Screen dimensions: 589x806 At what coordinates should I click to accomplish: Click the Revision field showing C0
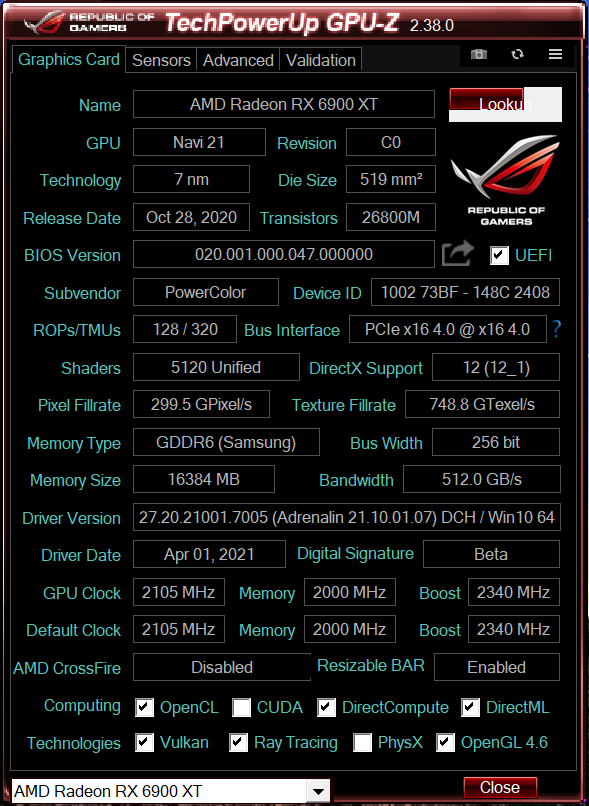tap(391, 142)
